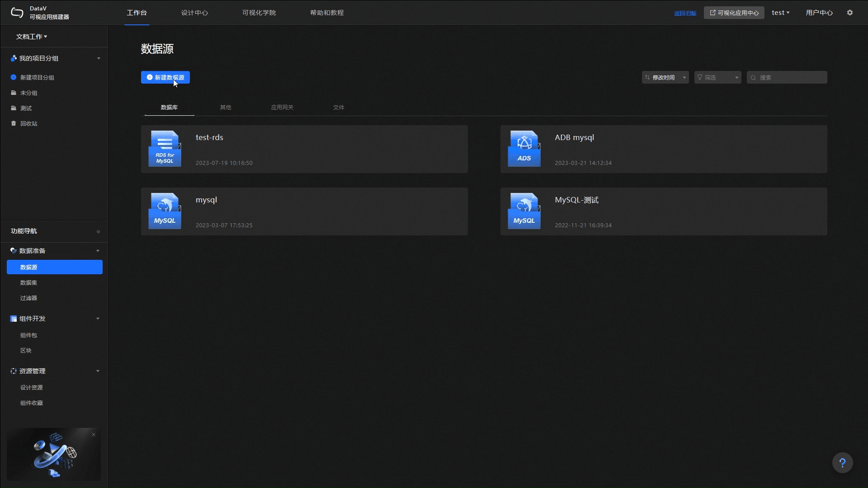This screenshot has width=868, height=488.
Task: Click the mysql data source name
Action: (x=207, y=200)
